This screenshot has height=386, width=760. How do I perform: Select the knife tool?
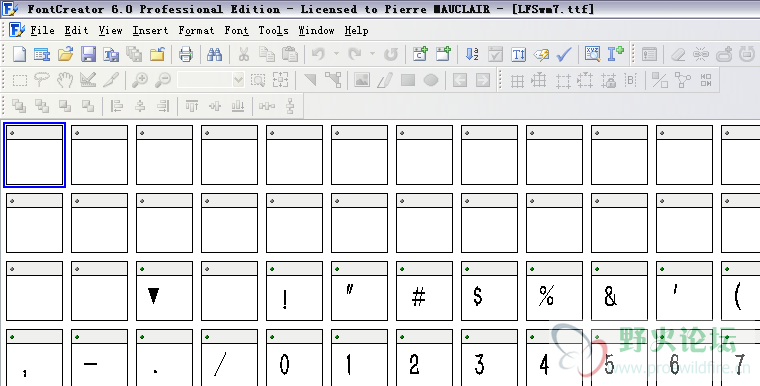[111, 80]
